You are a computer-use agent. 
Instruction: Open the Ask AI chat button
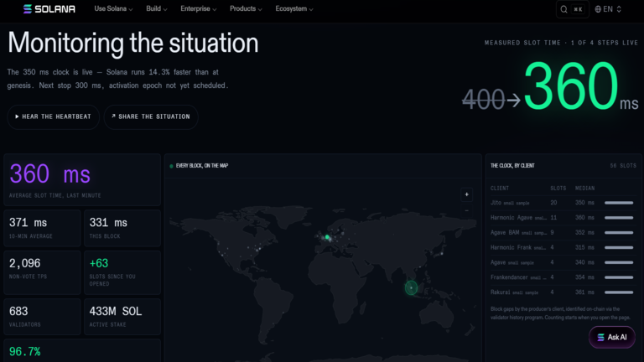pyautogui.click(x=612, y=337)
